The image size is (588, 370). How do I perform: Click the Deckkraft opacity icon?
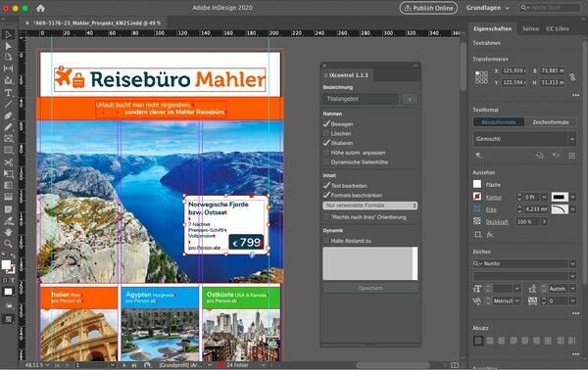click(477, 221)
